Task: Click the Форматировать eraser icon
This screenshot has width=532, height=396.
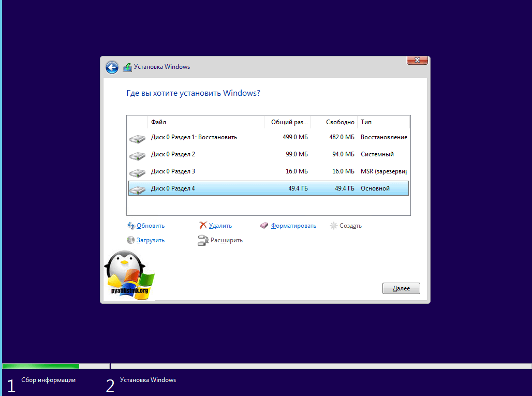Action: pos(264,226)
